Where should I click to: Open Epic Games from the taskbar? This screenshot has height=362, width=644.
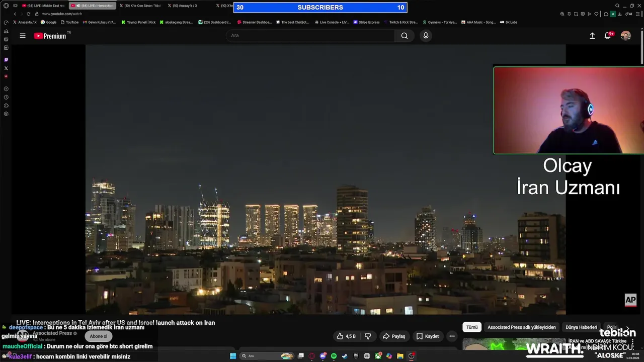(356, 356)
